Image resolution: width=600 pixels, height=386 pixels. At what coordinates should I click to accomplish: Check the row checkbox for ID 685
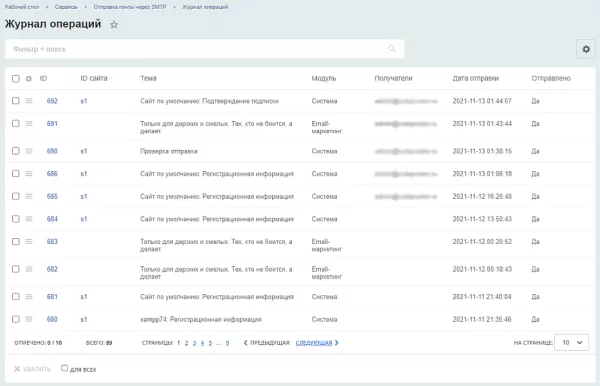coord(16,196)
